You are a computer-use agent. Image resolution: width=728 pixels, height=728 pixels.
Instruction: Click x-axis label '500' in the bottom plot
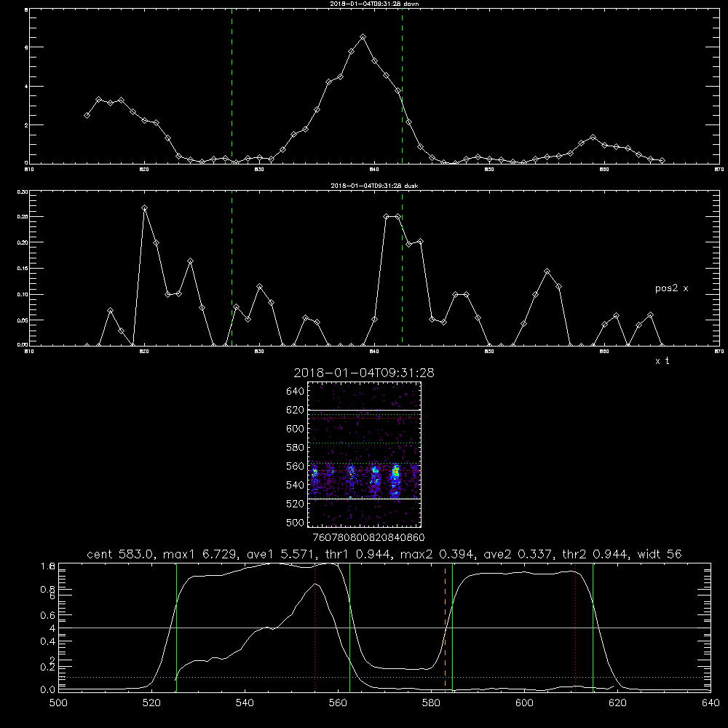[x=58, y=703]
